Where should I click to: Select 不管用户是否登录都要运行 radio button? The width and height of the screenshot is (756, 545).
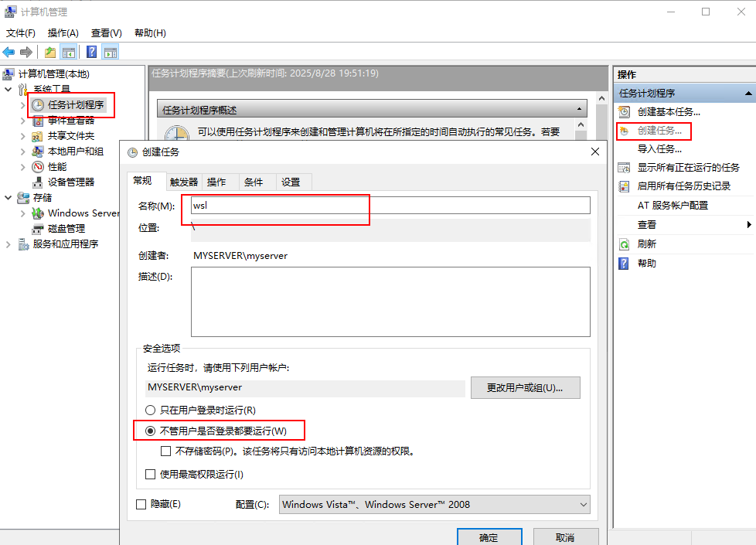[x=151, y=431]
